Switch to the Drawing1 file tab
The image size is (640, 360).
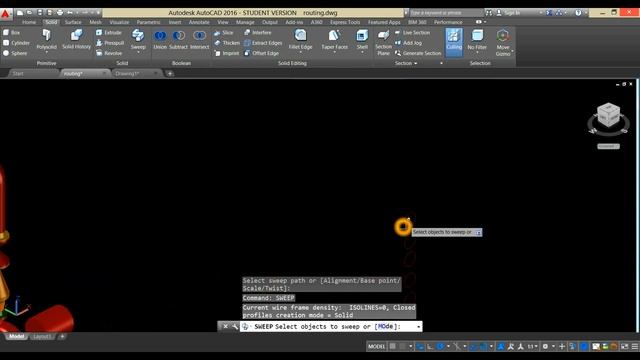point(127,73)
